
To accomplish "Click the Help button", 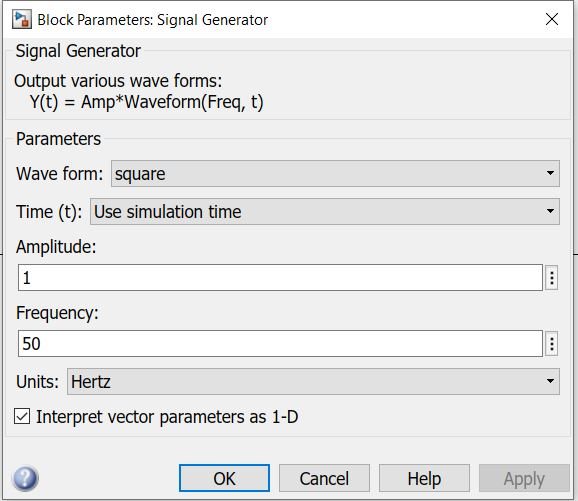I will click(424, 478).
